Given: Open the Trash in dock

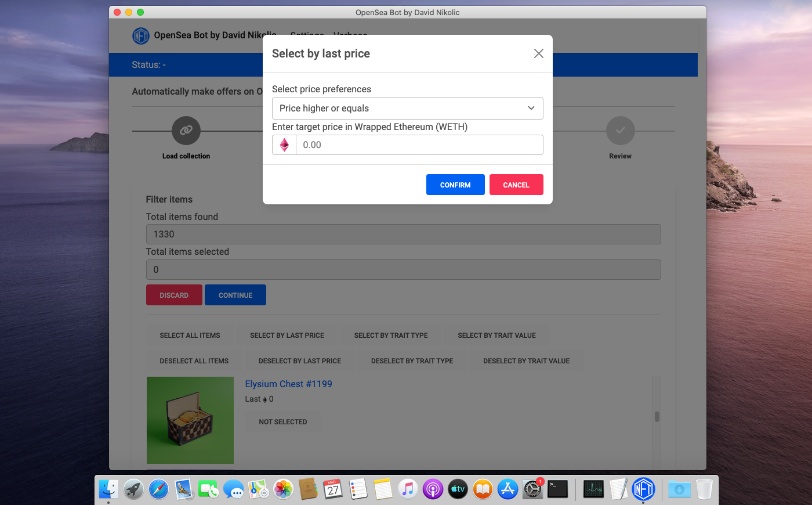Looking at the screenshot, I should click(704, 489).
